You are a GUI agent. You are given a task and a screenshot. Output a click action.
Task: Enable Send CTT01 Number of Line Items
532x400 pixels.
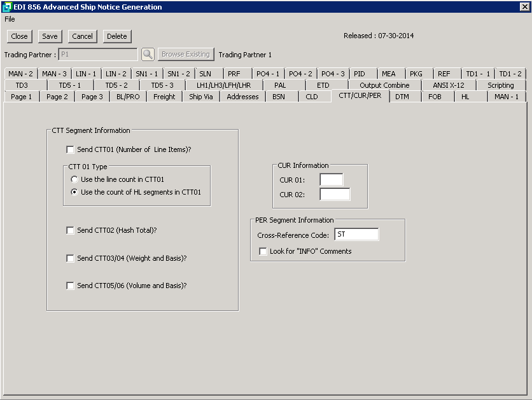(70, 150)
